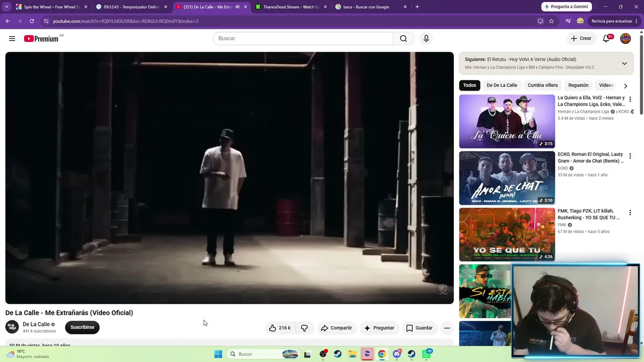This screenshot has height=362, width=644.
Task: Pause the video by clicking the player
Action: (229, 178)
